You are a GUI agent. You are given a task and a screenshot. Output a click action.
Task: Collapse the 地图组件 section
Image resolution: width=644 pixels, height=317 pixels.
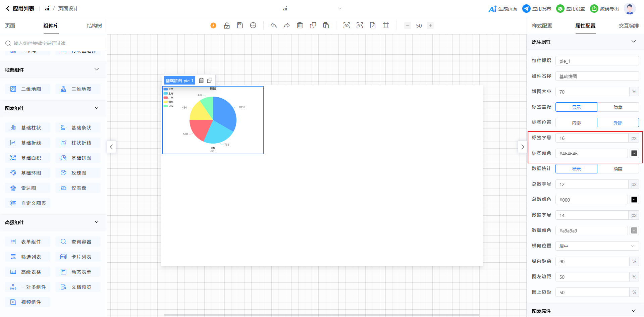pyautogui.click(x=97, y=69)
